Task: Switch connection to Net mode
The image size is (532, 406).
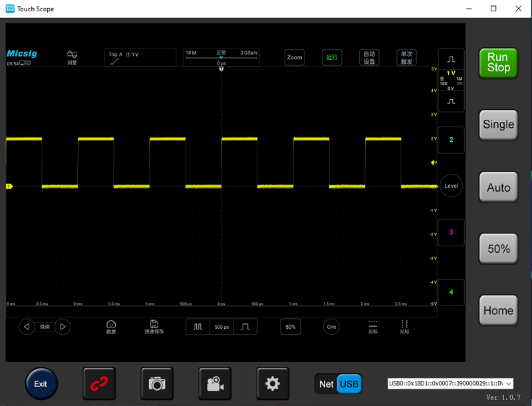Action: coord(326,384)
